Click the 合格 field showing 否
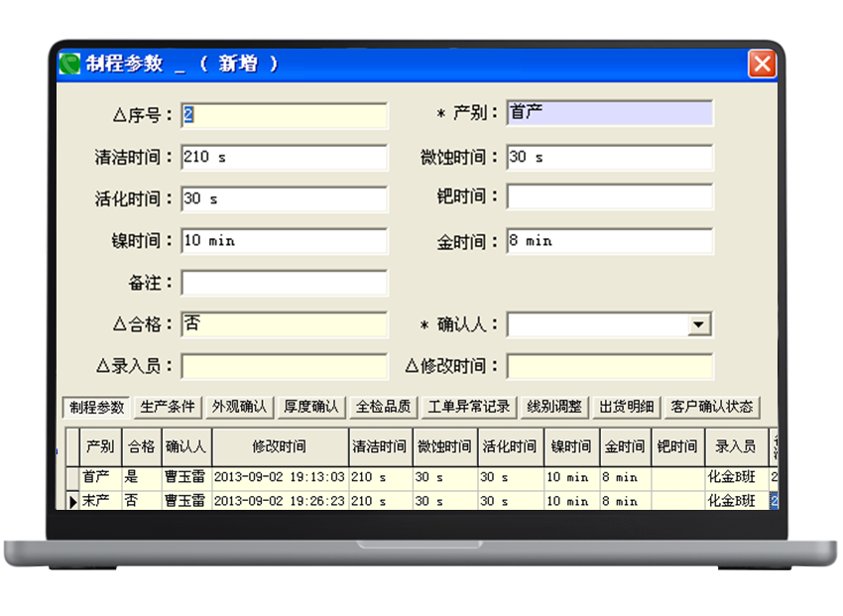The height and width of the screenshot is (616, 843). pos(284,324)
